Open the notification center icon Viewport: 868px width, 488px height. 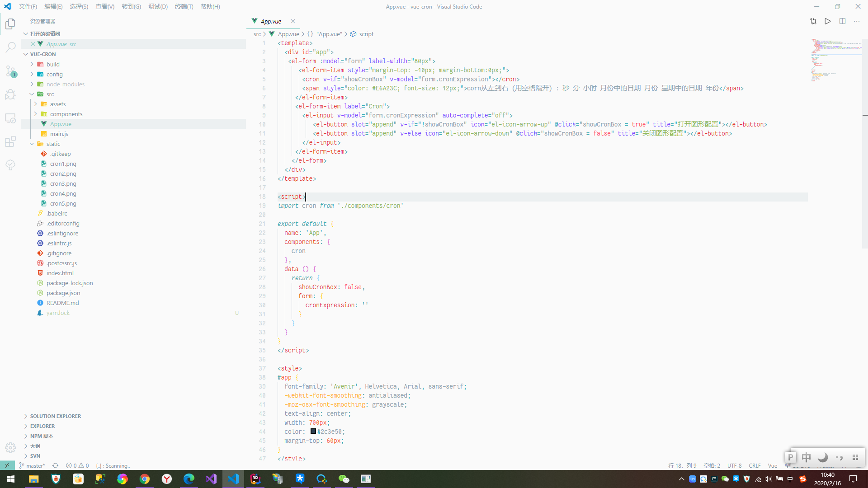(x=853, y=479)
